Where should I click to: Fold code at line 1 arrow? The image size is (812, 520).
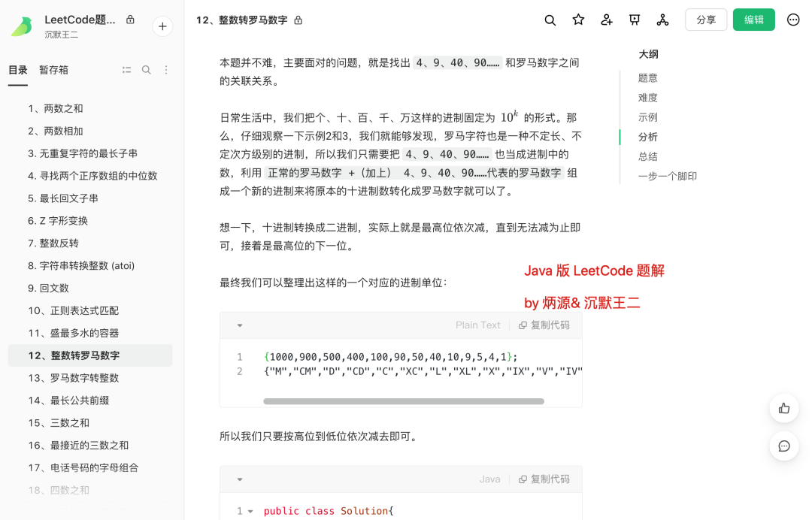[250, 511]
